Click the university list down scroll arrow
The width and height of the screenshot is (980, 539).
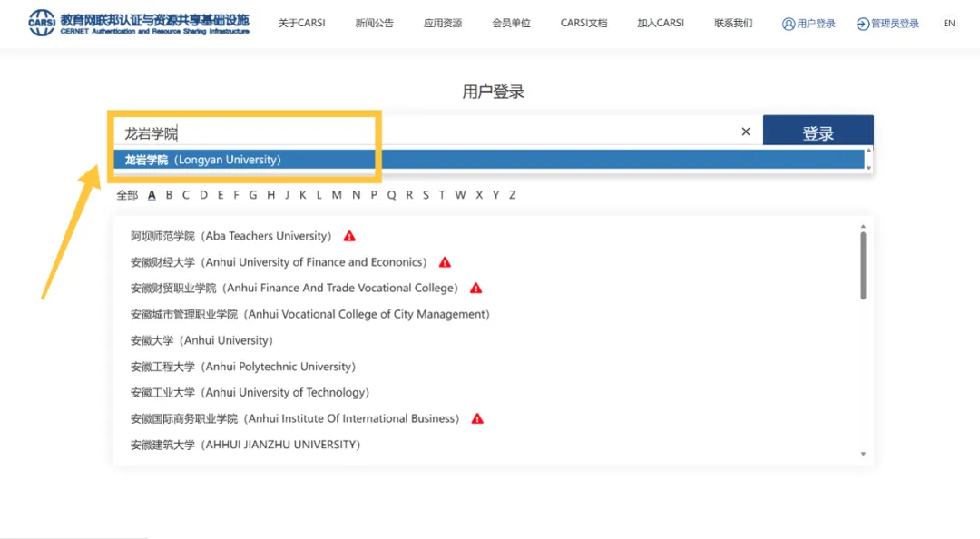click(863, 454)
